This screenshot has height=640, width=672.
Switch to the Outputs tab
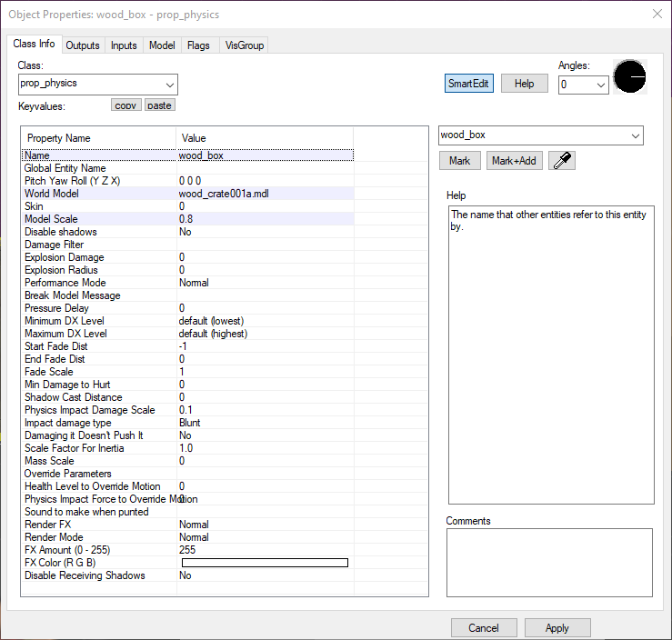point(83,45)
